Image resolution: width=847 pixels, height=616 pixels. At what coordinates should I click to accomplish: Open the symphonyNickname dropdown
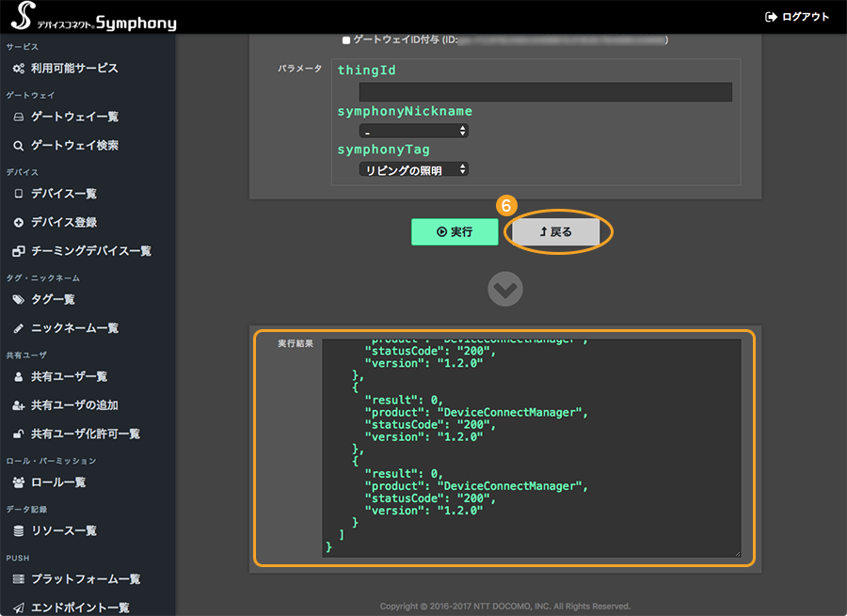tap(414, 131)
